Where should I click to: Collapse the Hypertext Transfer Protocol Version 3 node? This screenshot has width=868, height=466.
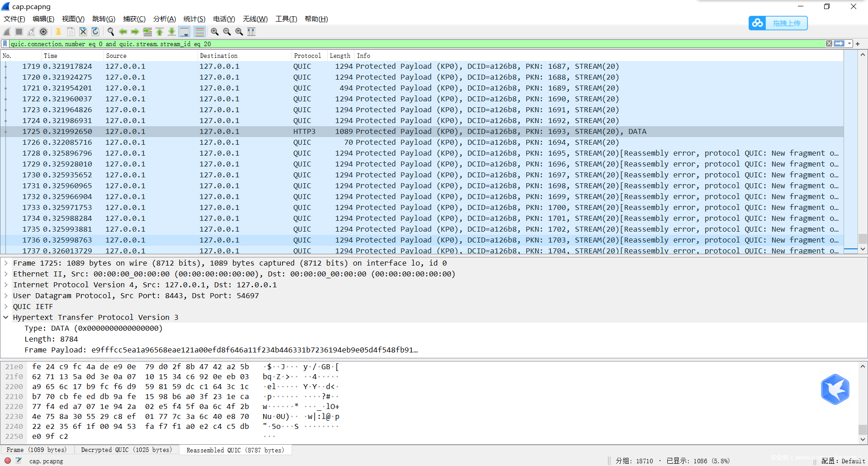point(6,317)
